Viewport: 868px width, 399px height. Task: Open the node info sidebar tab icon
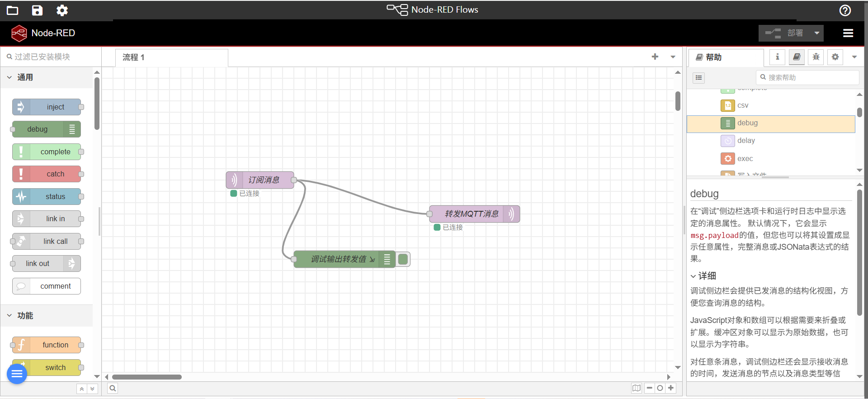click(x=777, y=57)
